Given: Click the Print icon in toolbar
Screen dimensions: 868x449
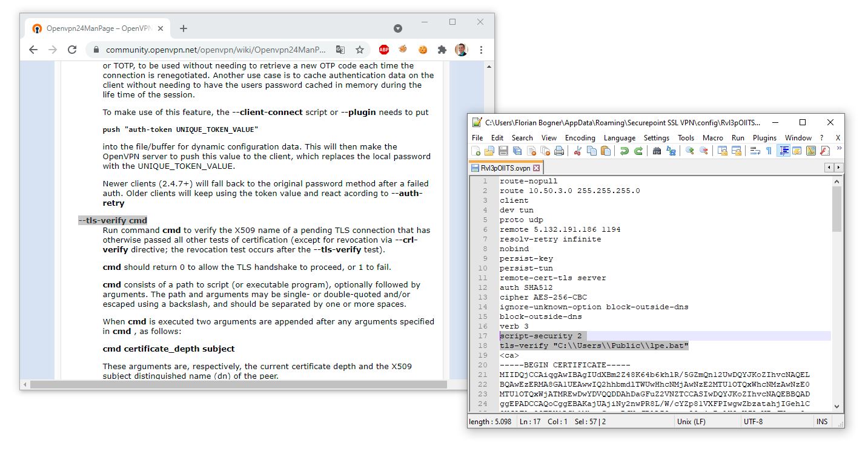Looking at the screenshot, I should click(x=559, y=151).
